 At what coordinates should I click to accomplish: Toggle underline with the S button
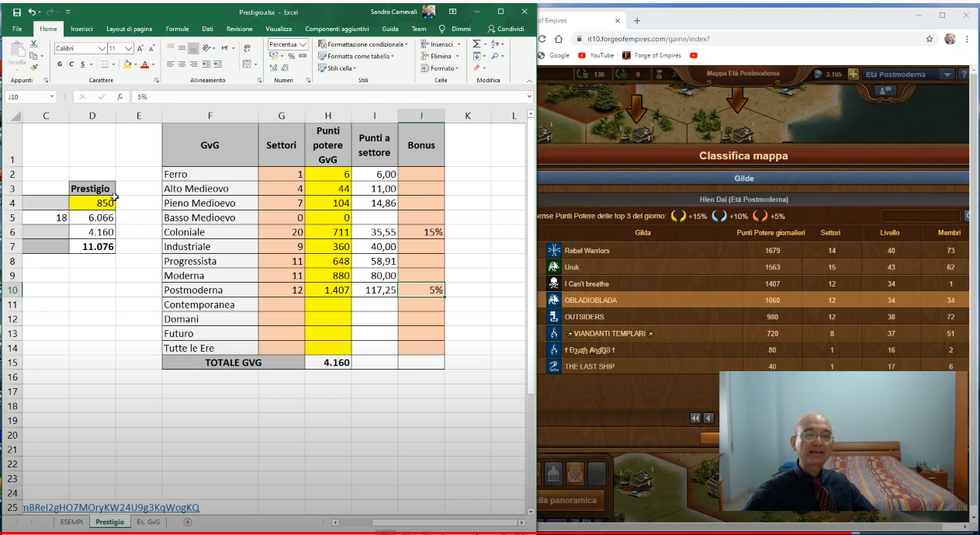point(81,64)
